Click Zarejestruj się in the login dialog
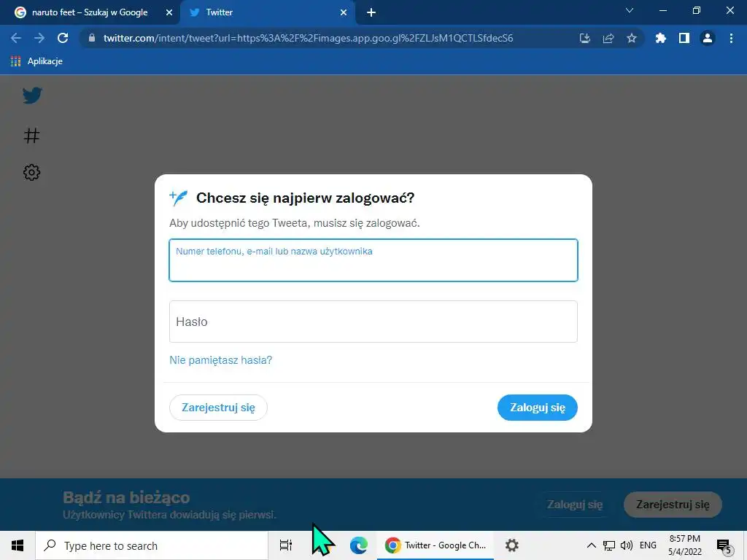The image size is (747, 560). (x=218, y=408)
